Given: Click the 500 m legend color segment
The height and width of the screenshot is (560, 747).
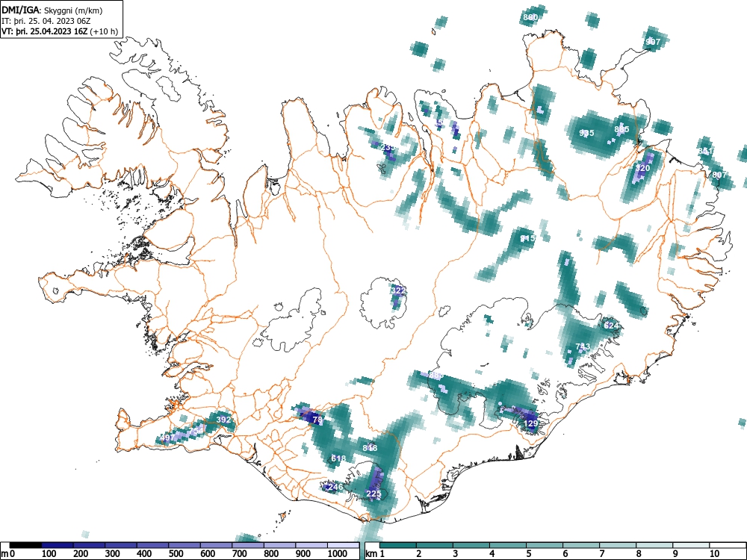Looking at the screenshot, I should (185, 545).
